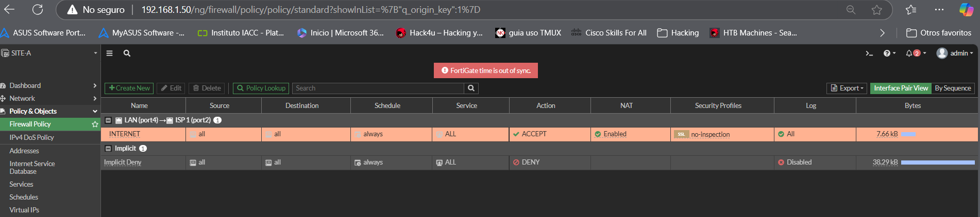Favorite Firewall Policy with the star icon

pyautogui.click(x=95, y=124)
